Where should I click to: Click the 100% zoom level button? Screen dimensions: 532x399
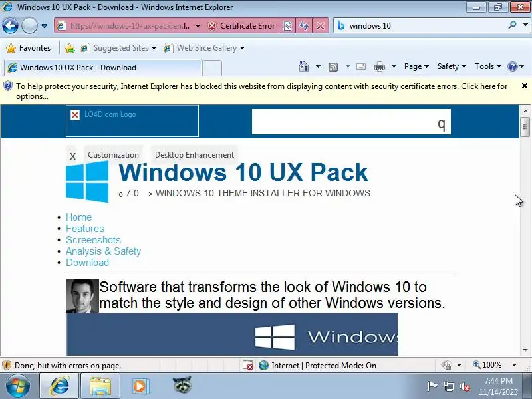point(487,365)
